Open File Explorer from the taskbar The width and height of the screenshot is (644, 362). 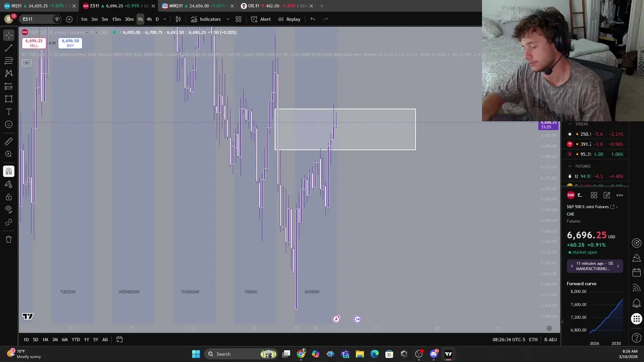click(x=360, y=354)
